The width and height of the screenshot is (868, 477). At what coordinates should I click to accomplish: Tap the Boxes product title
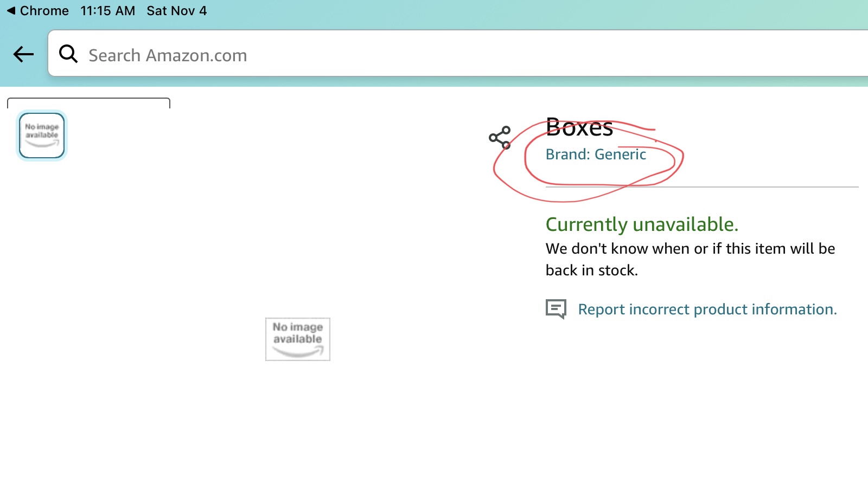[579, 128]
